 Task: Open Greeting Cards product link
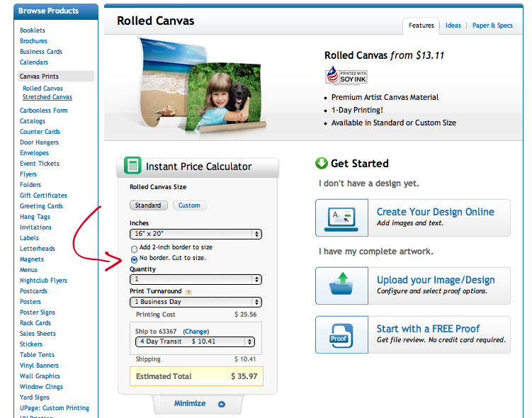click(41, 206)
